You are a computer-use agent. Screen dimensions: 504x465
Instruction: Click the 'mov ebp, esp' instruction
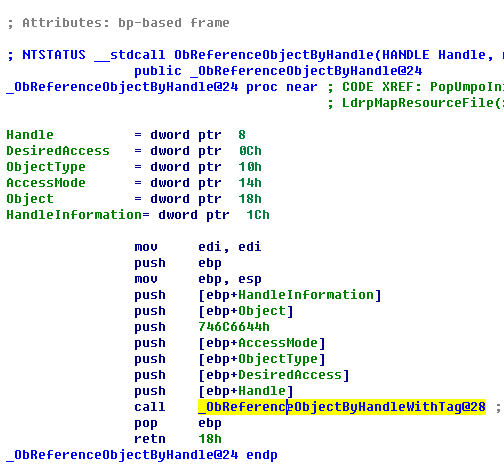point(198,279)
